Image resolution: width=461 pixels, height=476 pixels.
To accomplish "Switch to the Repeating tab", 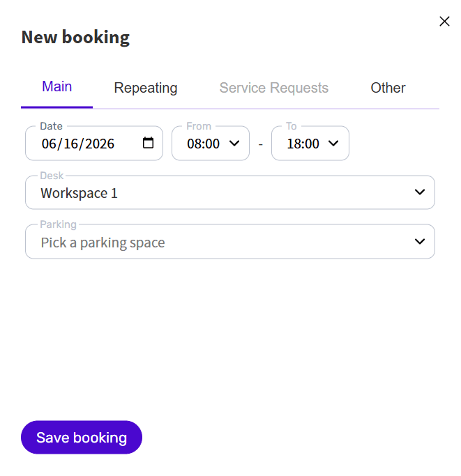I will click(x=146, y=88).
